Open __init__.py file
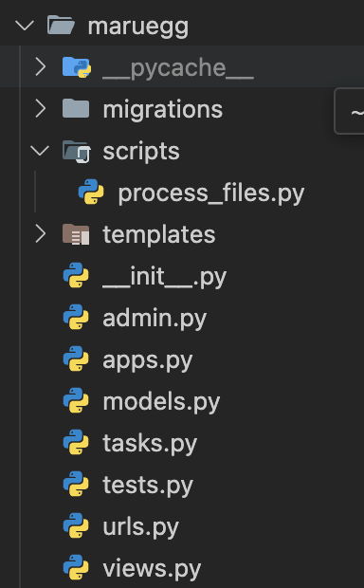This screenshot has width=364, height=588. (x=165, y=277)
